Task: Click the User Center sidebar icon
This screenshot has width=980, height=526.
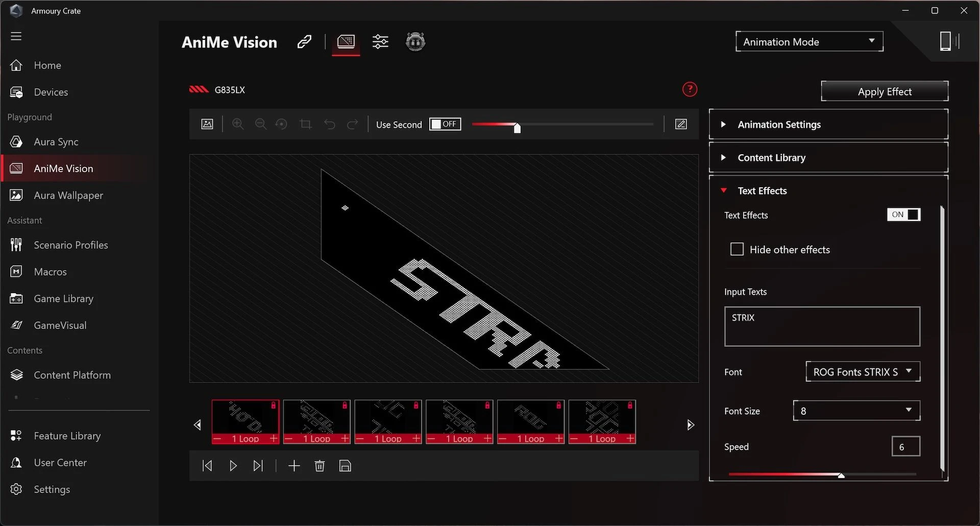Action: click(x=16, y=462)
